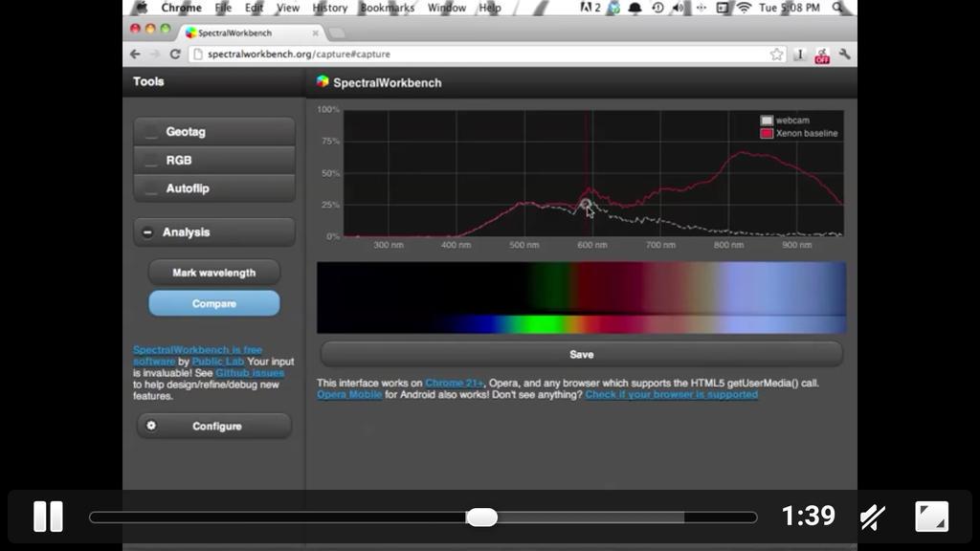
Task: Toggle the RGB option
Action: pyautogui.click(x=213, y=161)
